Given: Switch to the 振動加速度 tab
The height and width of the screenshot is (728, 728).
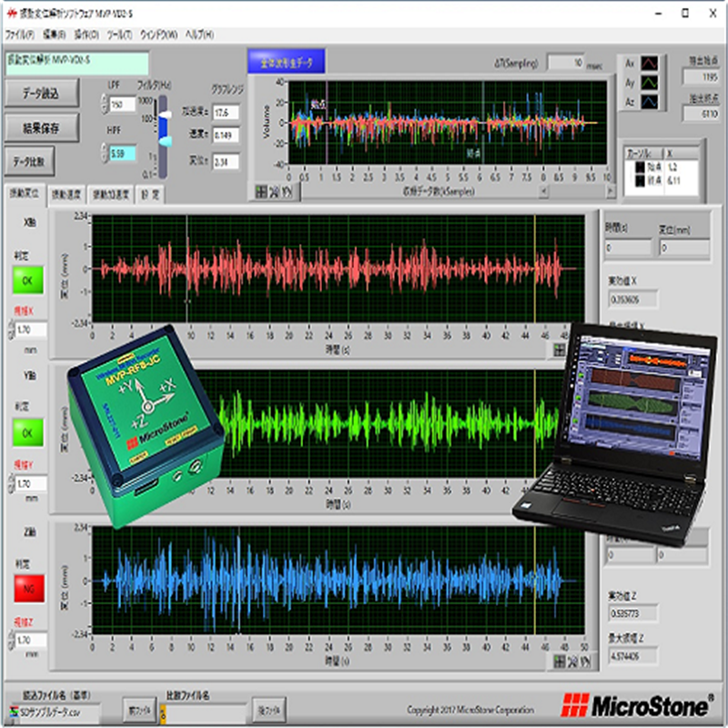Looking at the screenshot, I should pos(110,194).
